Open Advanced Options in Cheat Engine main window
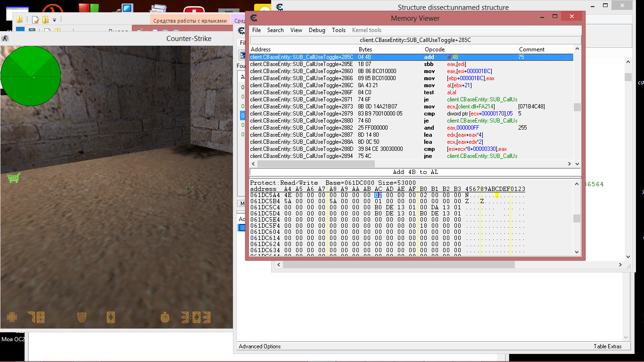This screenshot has width=644, height=362. 260,346
